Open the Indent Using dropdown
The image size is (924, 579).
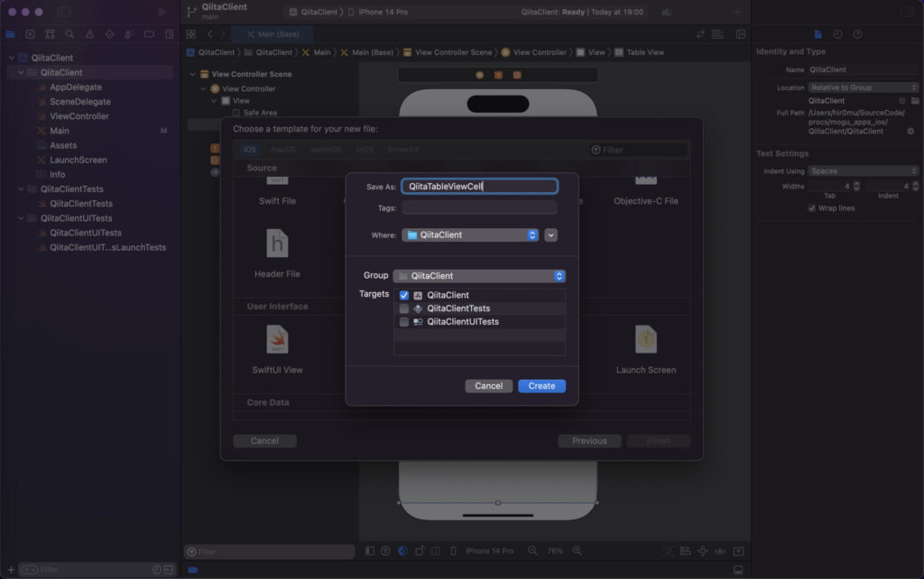pyautogui.click(x=864, y=170)
